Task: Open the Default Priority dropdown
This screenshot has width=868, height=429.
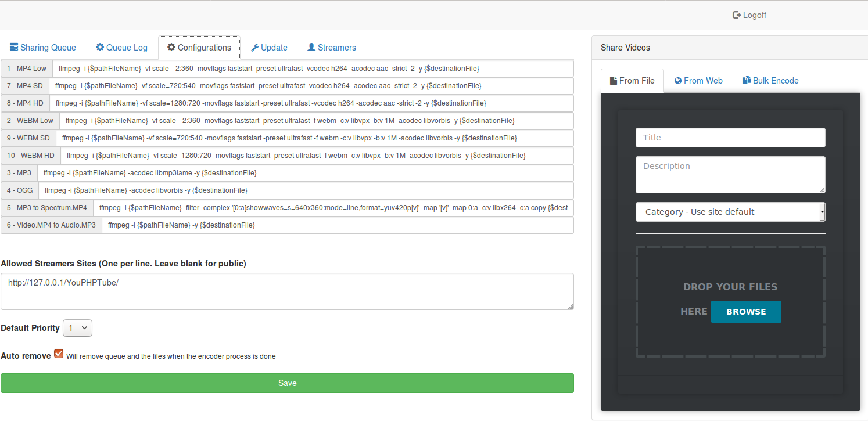Action: point(77,327)
